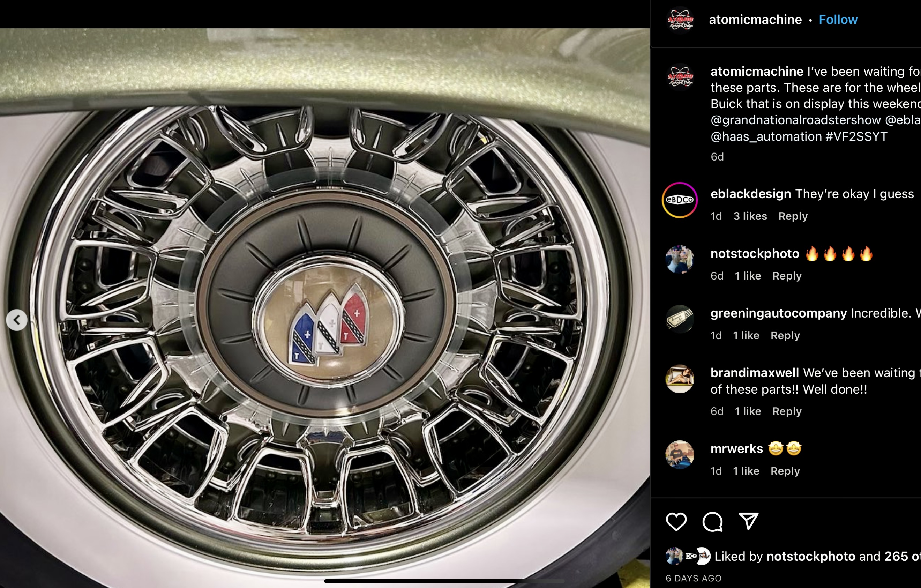Open mrwerks profile avatar
This screenshot has height=588, width=921.
(x=680, y=454)
